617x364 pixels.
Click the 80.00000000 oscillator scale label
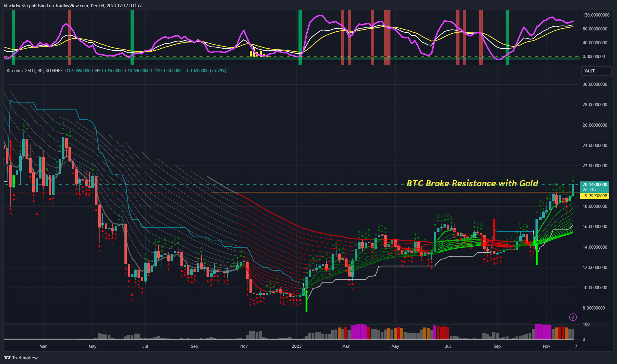595,29
